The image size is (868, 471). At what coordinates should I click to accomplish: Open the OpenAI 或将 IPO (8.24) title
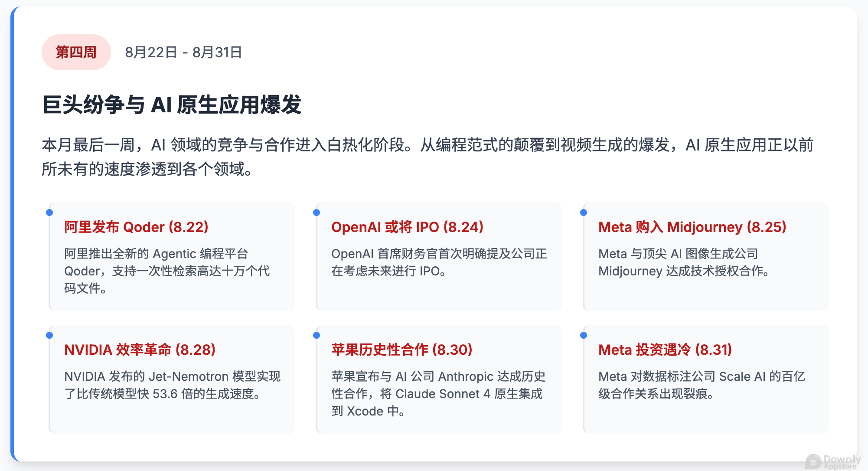click(x=407, y=227)
